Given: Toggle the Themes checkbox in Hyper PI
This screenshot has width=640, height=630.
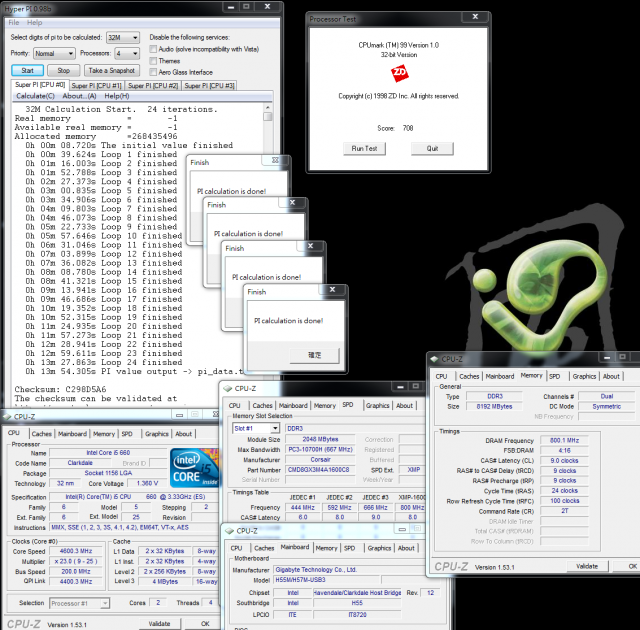Looking at the screenshot, I should 153,61.
